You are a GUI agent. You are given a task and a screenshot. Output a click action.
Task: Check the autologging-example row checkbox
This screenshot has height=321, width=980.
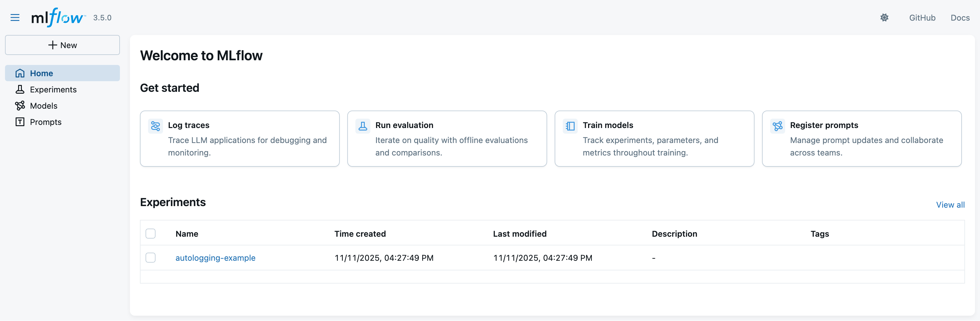point(151,258)
